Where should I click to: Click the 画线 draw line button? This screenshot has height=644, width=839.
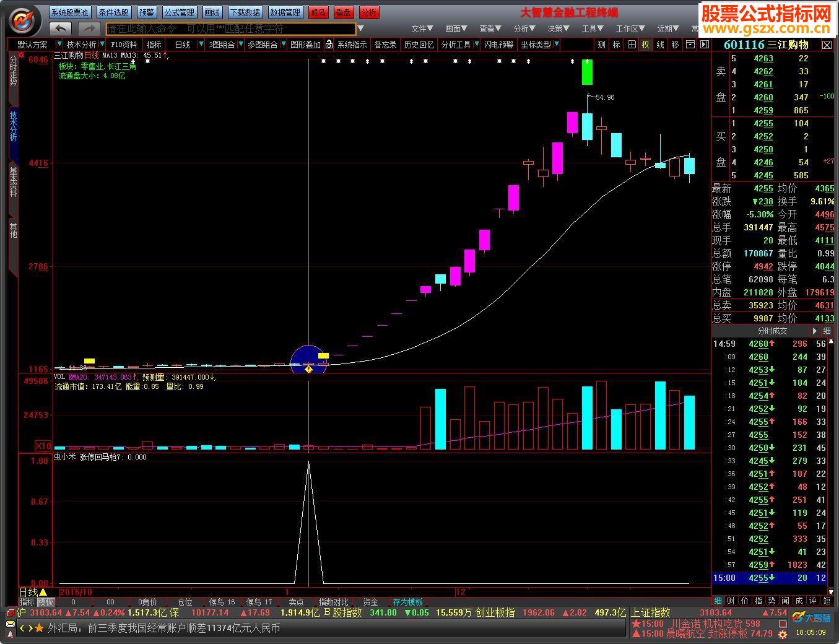pos(212,12)
